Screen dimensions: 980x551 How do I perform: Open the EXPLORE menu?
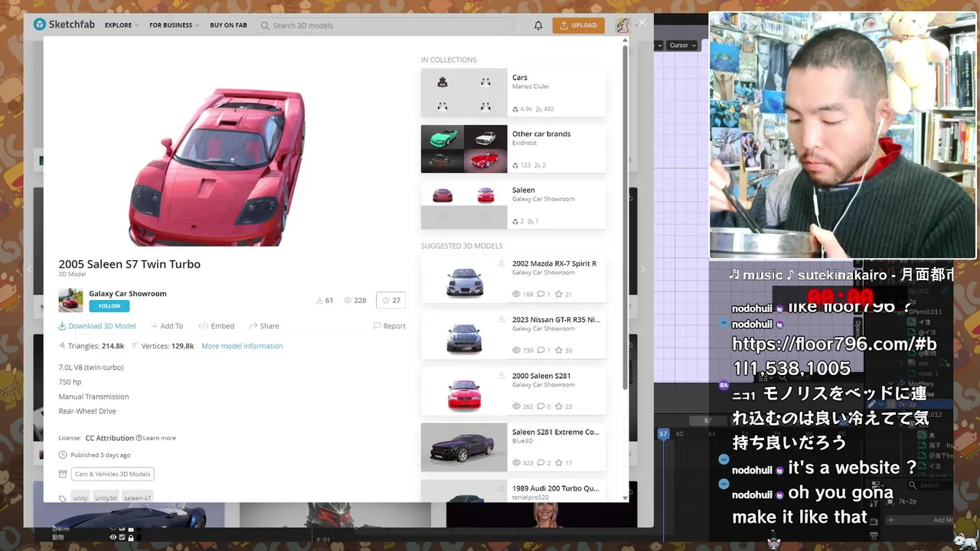122,25
